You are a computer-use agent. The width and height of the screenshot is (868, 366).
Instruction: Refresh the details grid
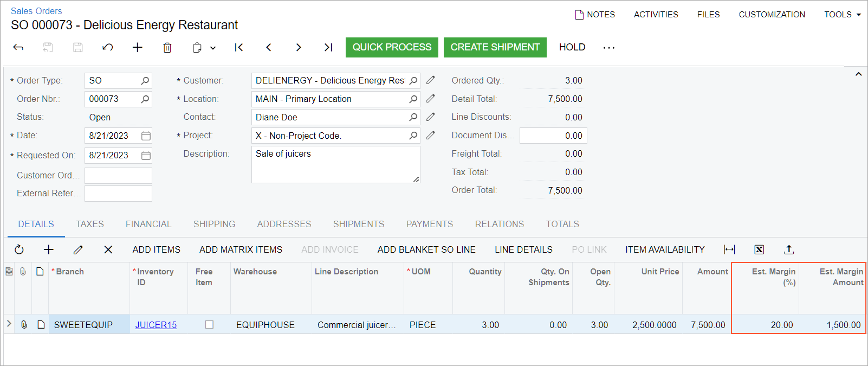click(19, 249)
